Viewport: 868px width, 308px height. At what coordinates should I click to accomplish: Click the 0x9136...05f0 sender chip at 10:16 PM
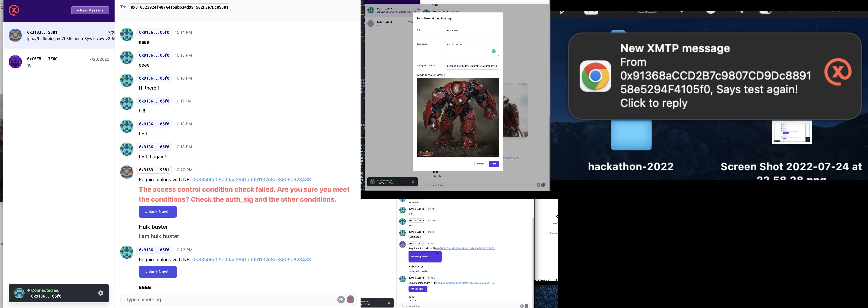154,78
